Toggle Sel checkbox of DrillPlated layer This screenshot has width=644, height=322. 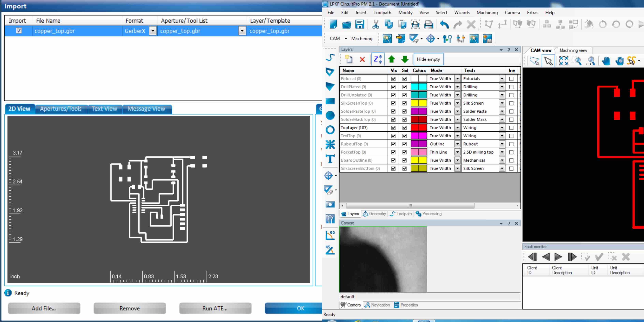coord(404,87)
